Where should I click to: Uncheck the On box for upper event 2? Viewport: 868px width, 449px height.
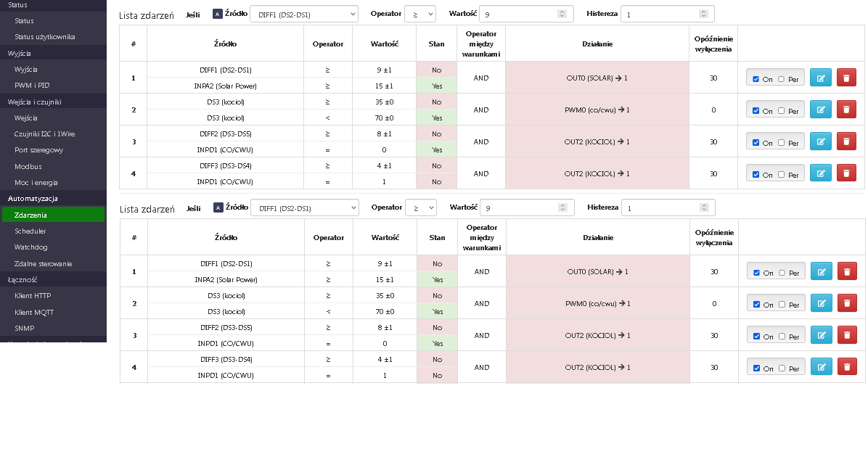click(x=756, y=111)
